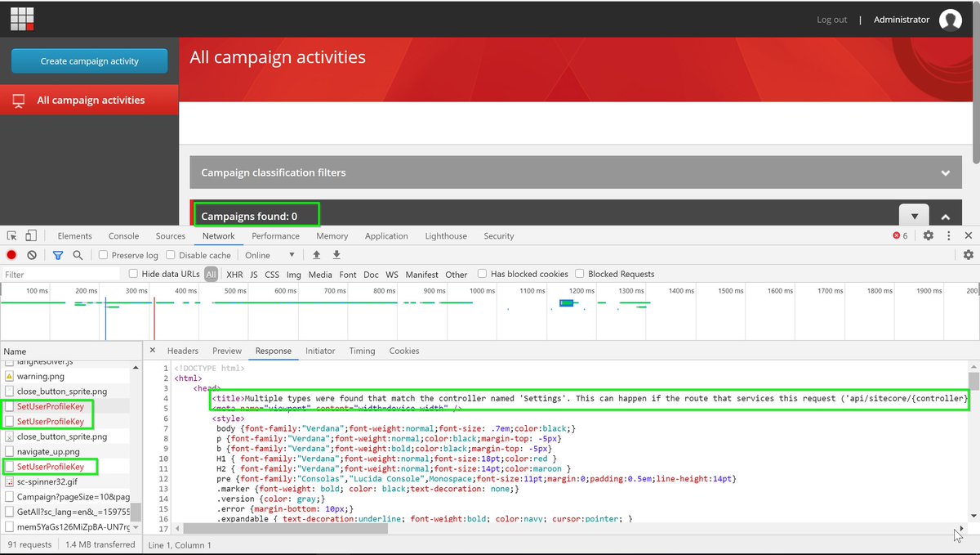Click the monitor icon beside All campaign activities
The image size is (980, 555).
(x=18, y=101)
